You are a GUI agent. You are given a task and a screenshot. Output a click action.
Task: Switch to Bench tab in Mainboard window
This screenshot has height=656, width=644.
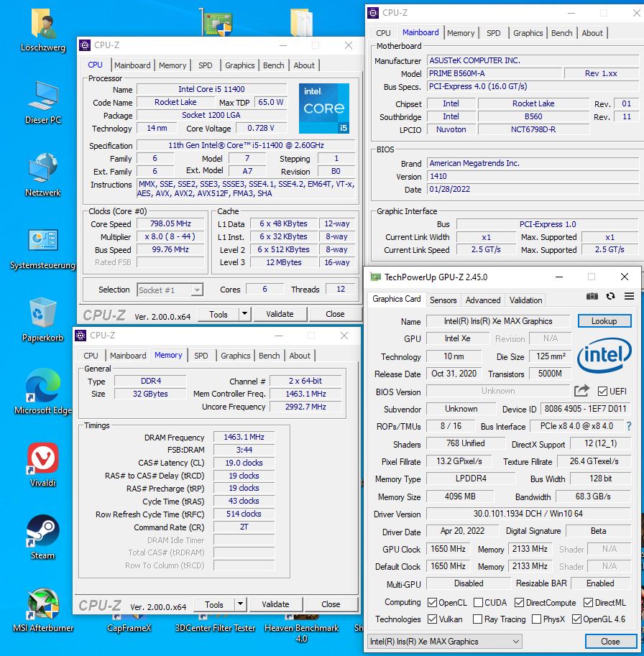coord(561,33)
